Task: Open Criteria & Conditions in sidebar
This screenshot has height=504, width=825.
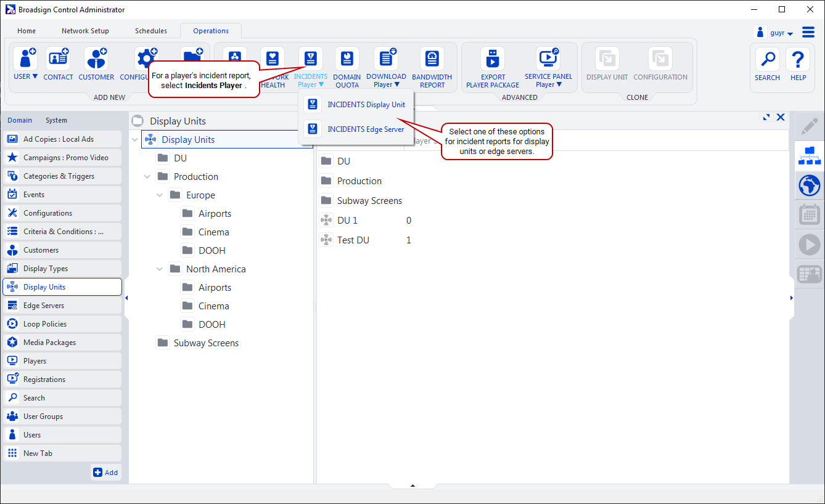Action: 62,232
